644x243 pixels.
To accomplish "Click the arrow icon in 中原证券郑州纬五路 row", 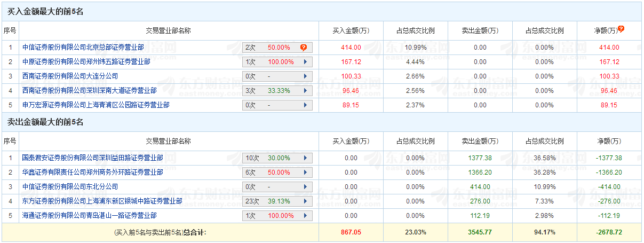I will click(305, 62).
